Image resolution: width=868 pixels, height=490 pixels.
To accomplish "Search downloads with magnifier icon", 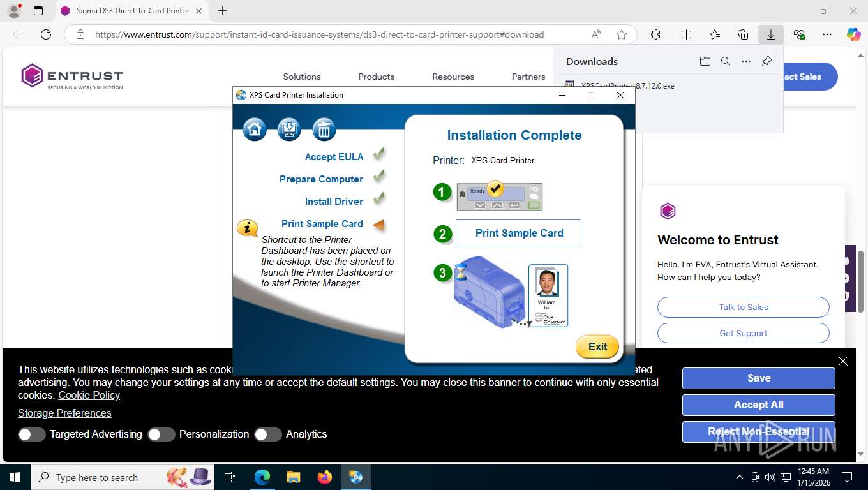I will 725,61.
